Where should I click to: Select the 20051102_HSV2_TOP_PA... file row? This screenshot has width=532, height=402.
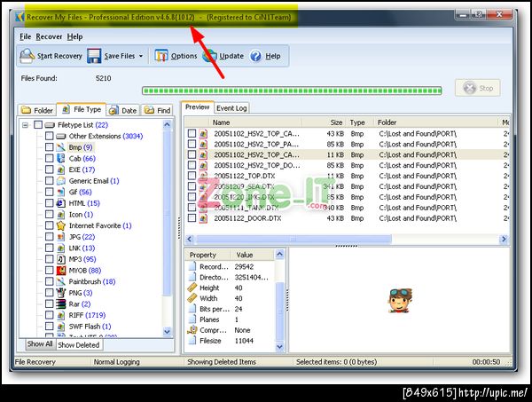pos(347,145)
